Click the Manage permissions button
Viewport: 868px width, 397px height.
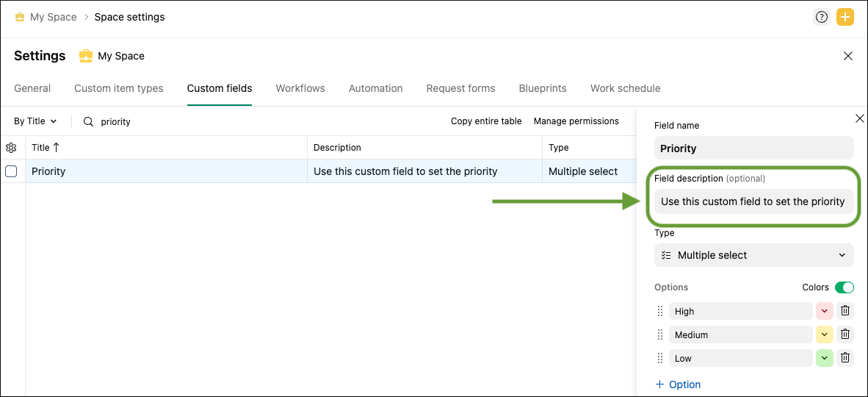click(x=576, y=121)
